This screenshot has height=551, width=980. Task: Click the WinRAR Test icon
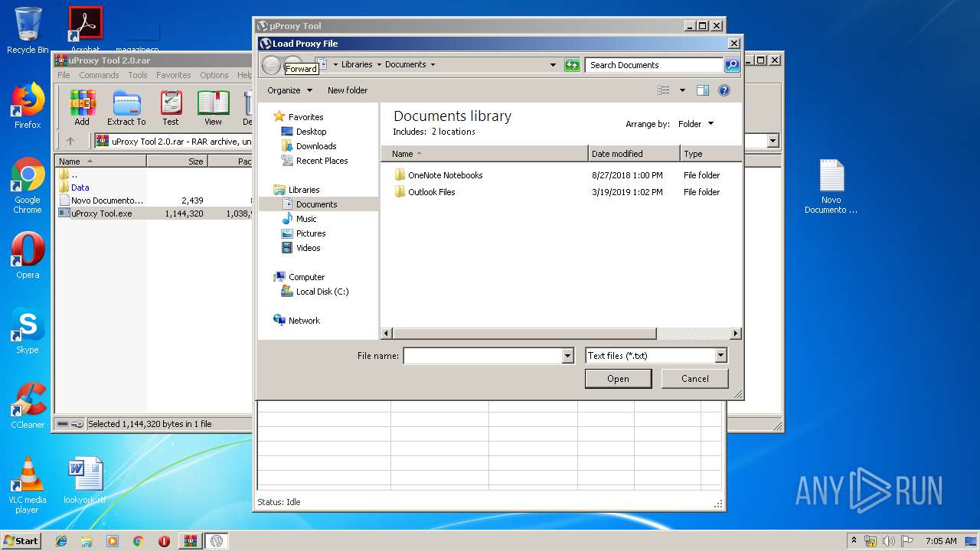tap(171, 108)
